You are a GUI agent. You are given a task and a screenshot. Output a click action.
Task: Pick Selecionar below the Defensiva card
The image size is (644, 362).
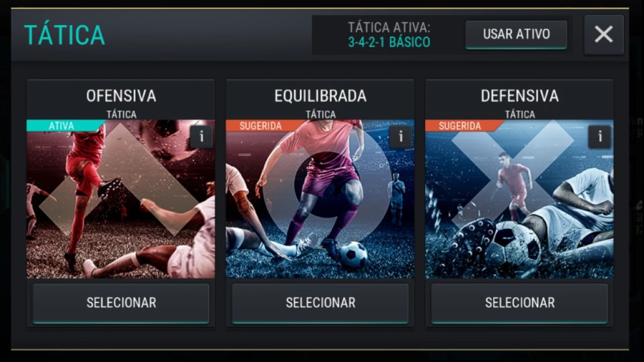[x=520, y=303]
